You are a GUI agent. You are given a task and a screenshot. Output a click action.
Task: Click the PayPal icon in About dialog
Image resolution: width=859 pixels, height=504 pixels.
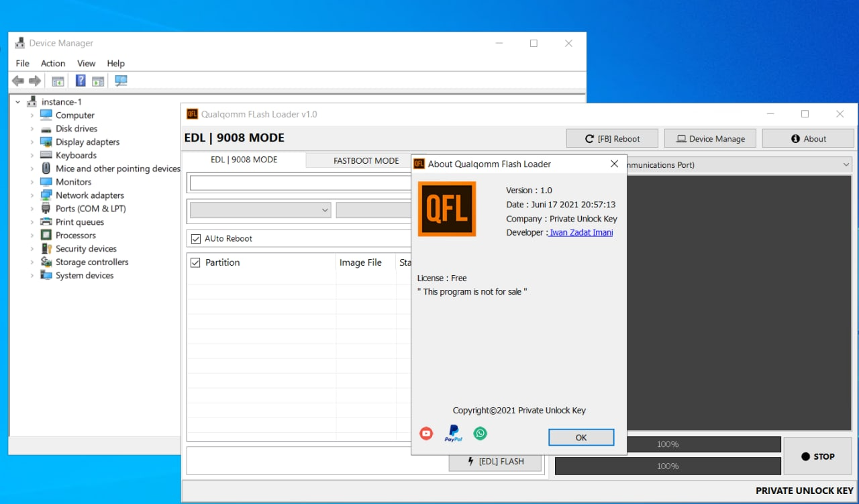tap(454, 434)
